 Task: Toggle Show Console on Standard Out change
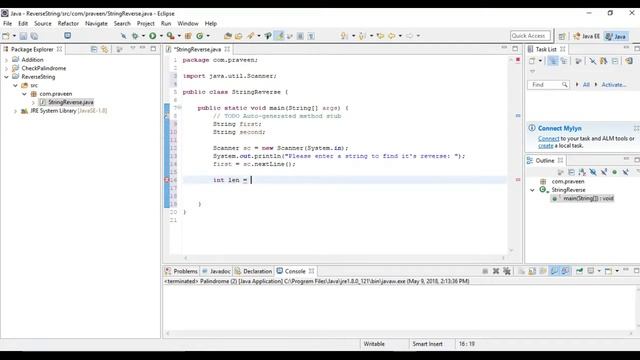coord(554,271)
